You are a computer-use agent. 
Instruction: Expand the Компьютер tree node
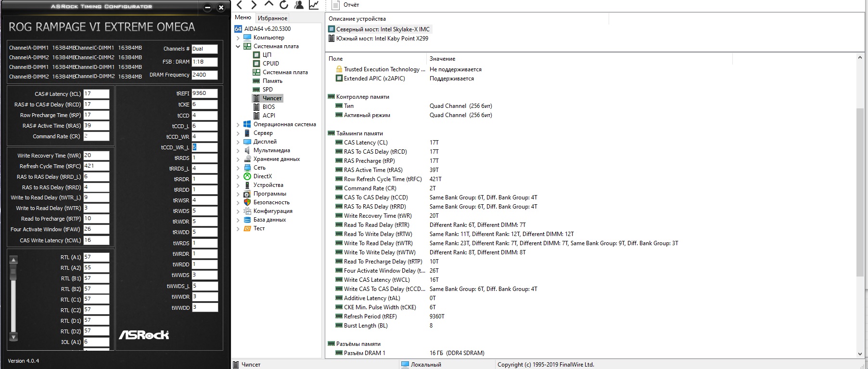(238, 38)
